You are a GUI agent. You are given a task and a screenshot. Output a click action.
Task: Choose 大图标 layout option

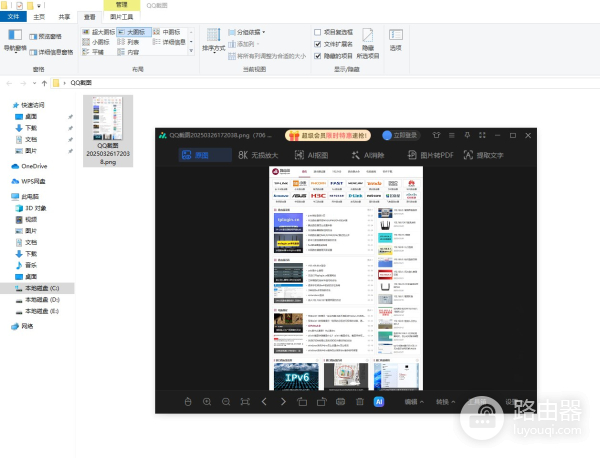(x=134, y=32)
